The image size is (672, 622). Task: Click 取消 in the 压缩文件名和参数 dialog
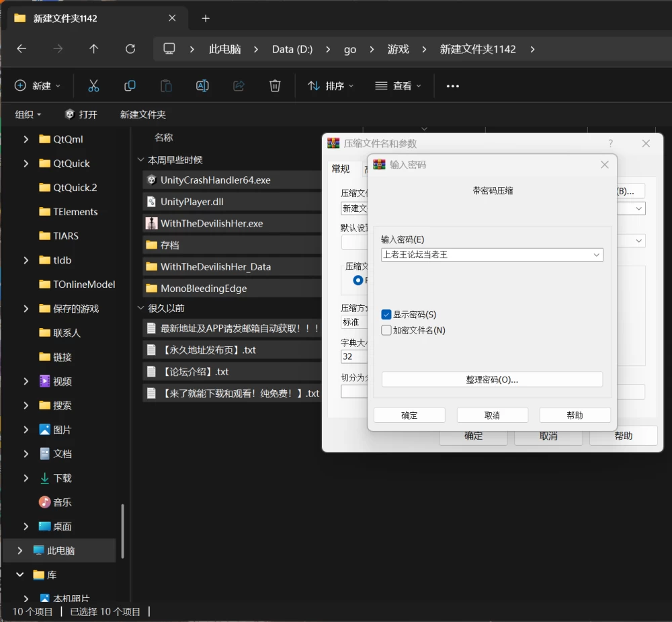click(x=548, y=436)
